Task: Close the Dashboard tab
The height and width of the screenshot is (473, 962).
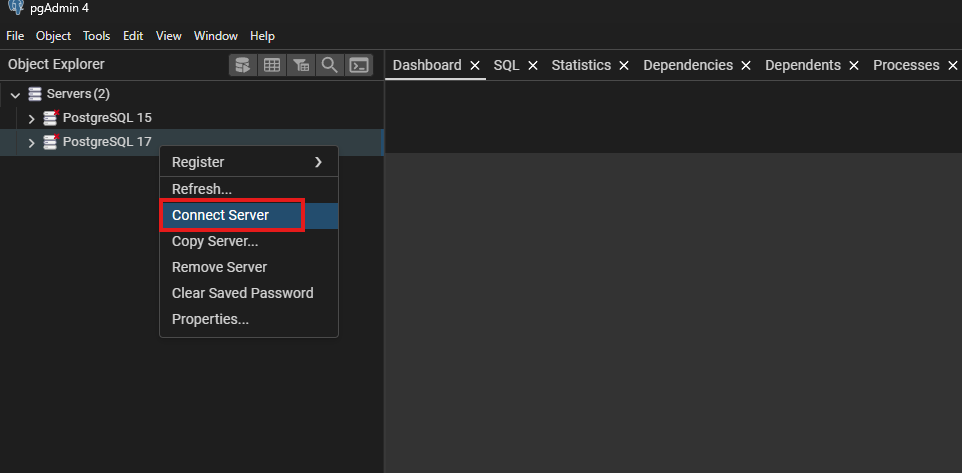Action: point(475,65)
